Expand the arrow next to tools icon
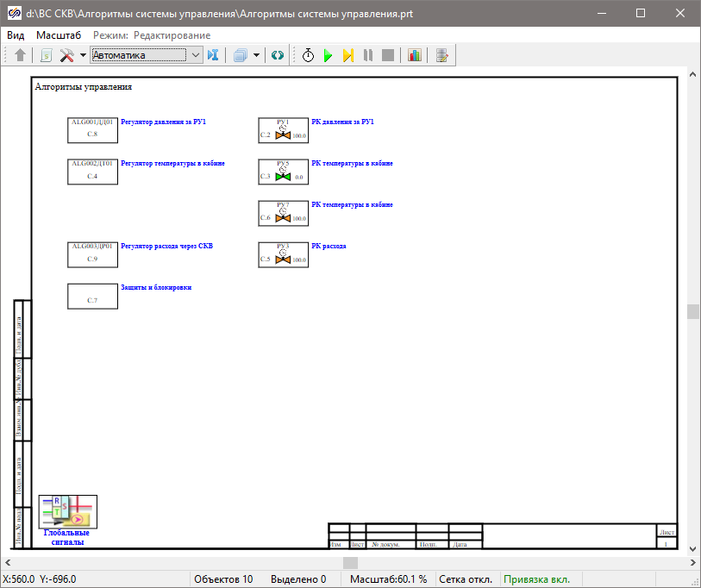Image resolution: width=701 pixels, height=588 pixels. [83, 55]
